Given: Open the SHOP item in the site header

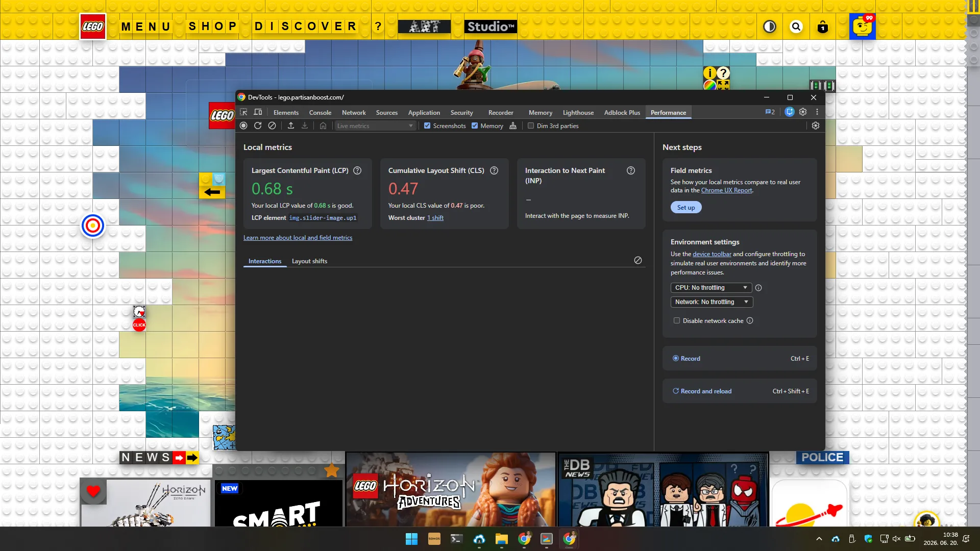Looking at the screenshot, I should coord(212,27).
